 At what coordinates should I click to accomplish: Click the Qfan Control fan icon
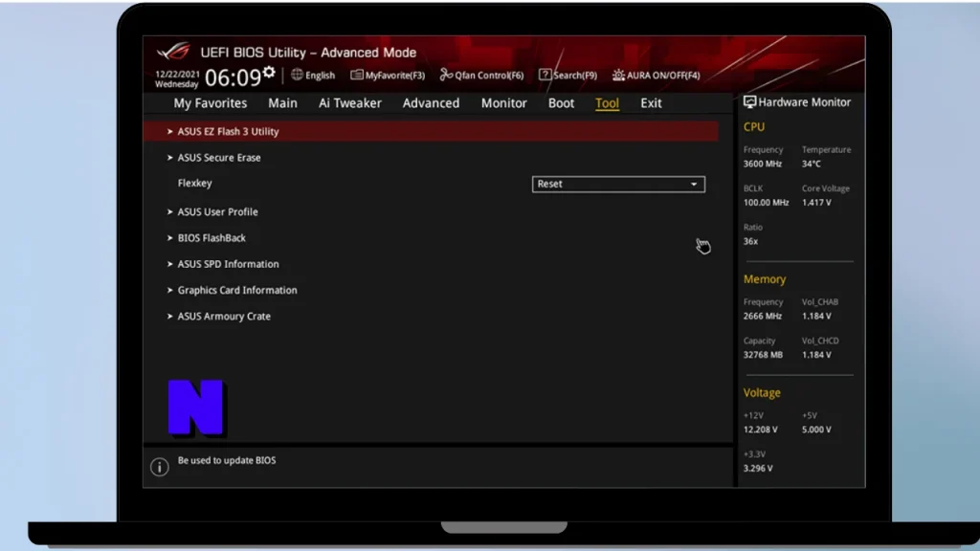446,75
